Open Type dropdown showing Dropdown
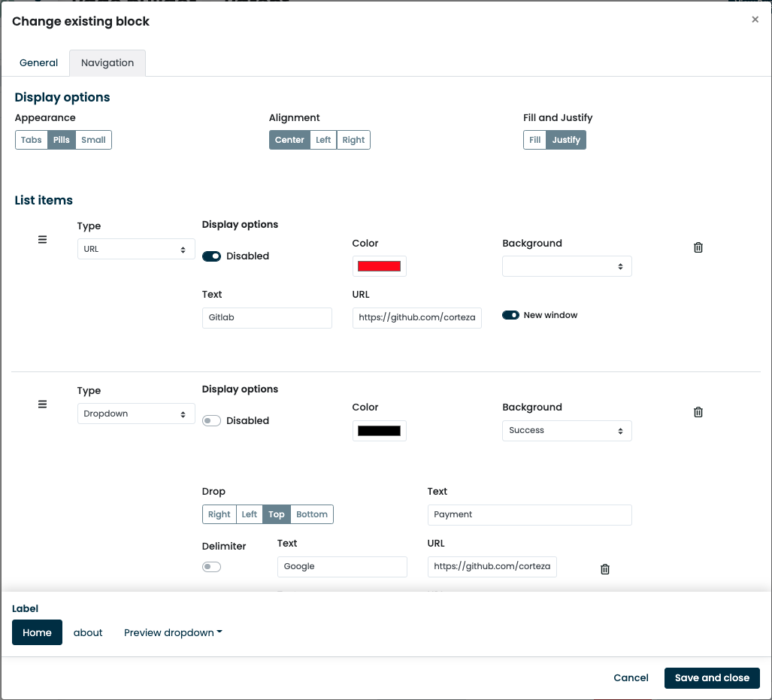772x700 pixels. click(x=136, y=414)
